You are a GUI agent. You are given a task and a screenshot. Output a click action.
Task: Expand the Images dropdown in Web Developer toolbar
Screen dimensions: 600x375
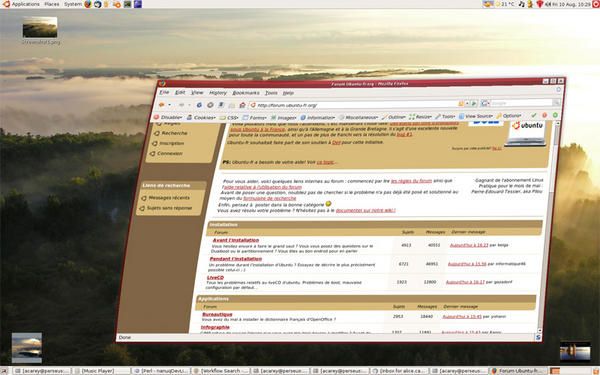click(284, 117)
